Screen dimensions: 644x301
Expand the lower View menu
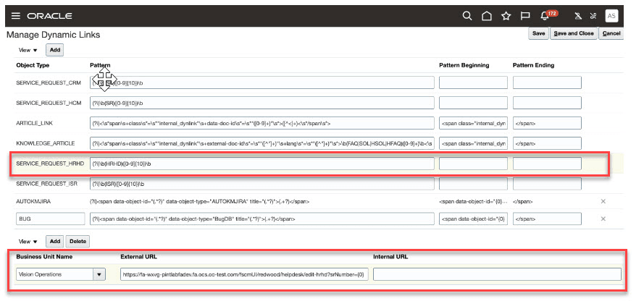coord(28,242)
